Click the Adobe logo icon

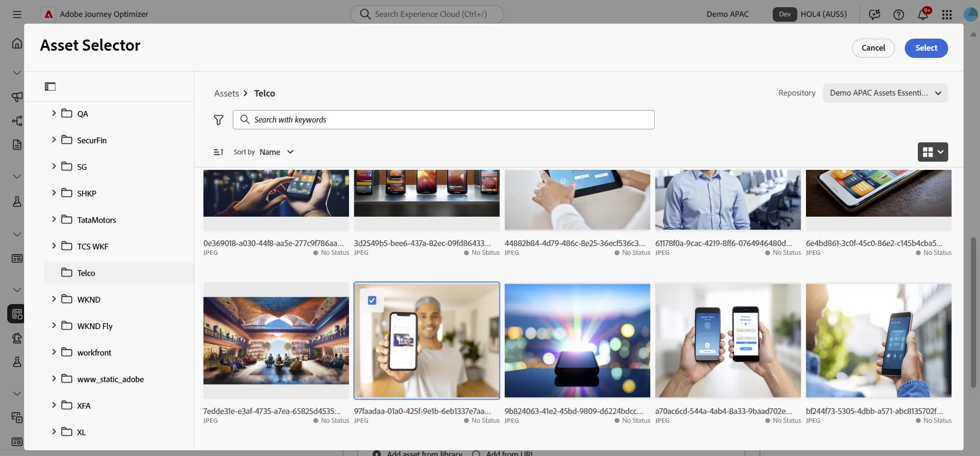(49, 14)
